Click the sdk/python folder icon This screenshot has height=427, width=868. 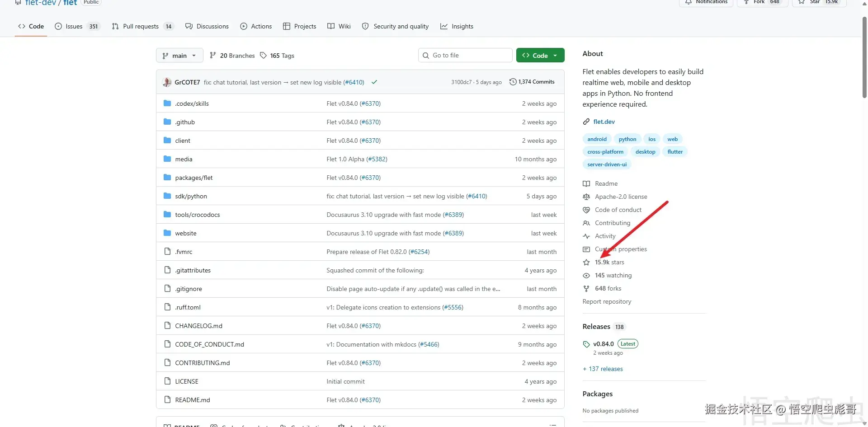coord(167,196)
